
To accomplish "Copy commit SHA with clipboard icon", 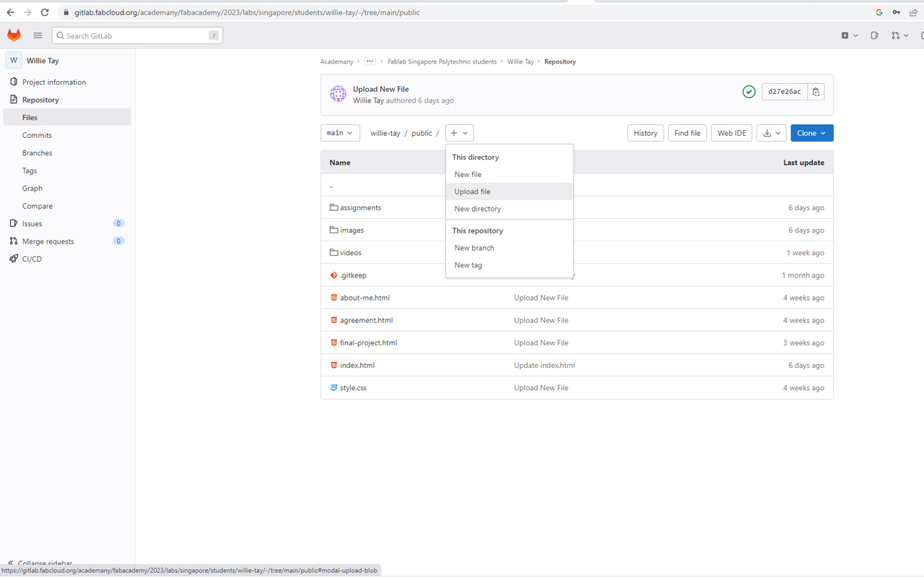I will (x=816, y=92).
